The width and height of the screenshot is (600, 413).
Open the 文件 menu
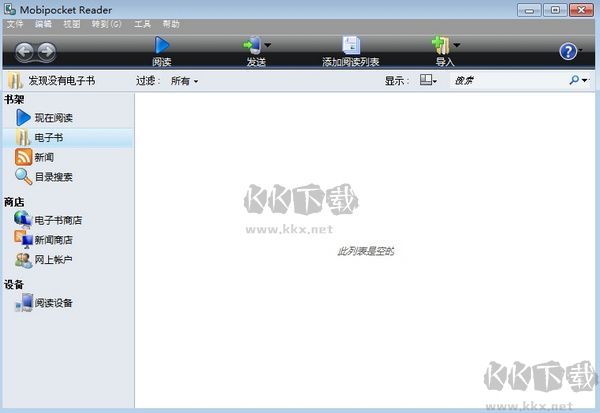[x=15, y=24]
